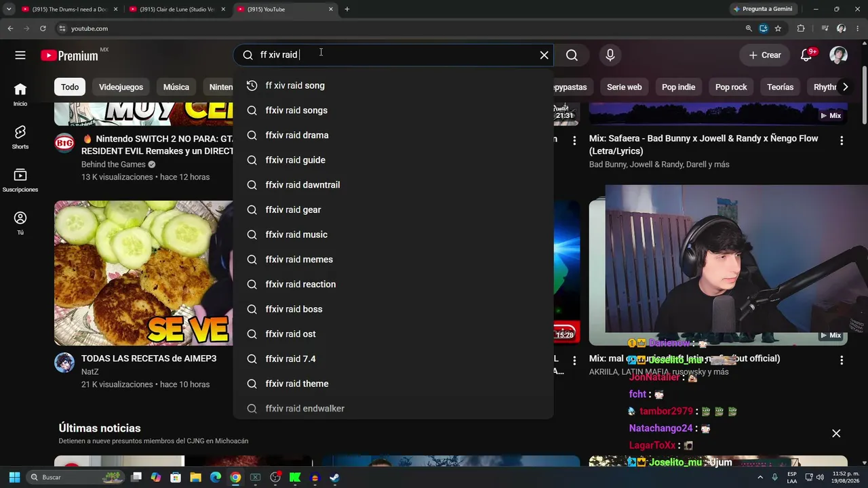Open the NatZ channel link
Viewport: 868px width, 488px height.
pos(90,372)
